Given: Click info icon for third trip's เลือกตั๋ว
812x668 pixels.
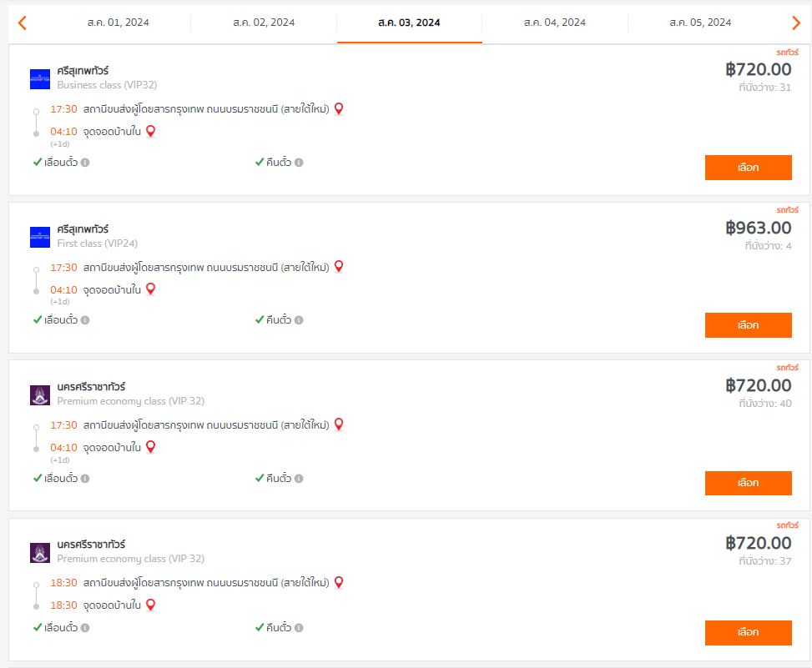Looking at the screenshot, I should 85,479.
